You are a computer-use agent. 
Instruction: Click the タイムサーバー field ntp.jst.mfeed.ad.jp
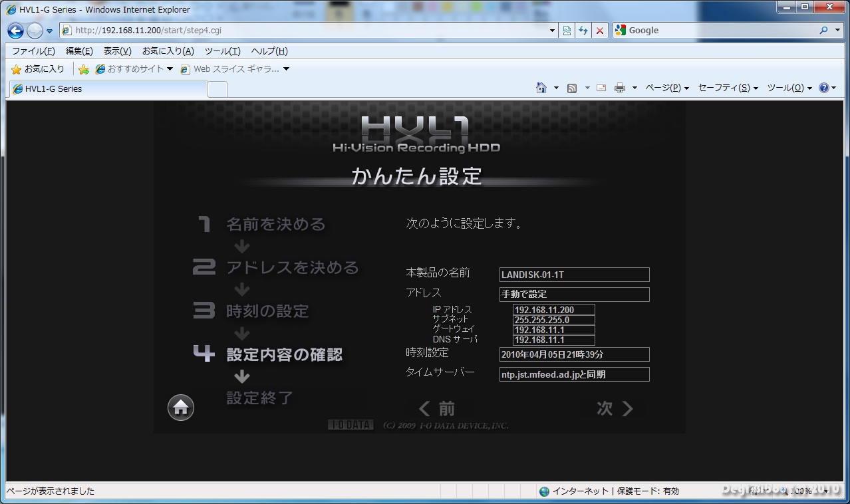coord(575,374)
